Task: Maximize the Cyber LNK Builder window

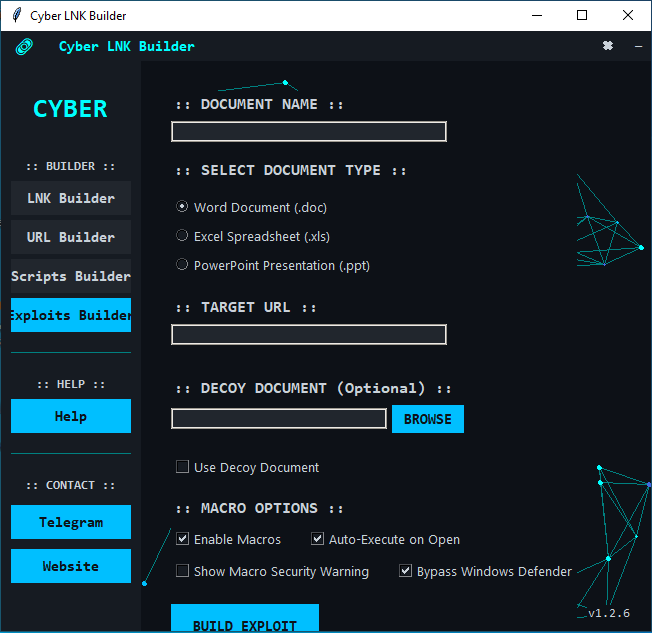Action: [x=582, y=15]
